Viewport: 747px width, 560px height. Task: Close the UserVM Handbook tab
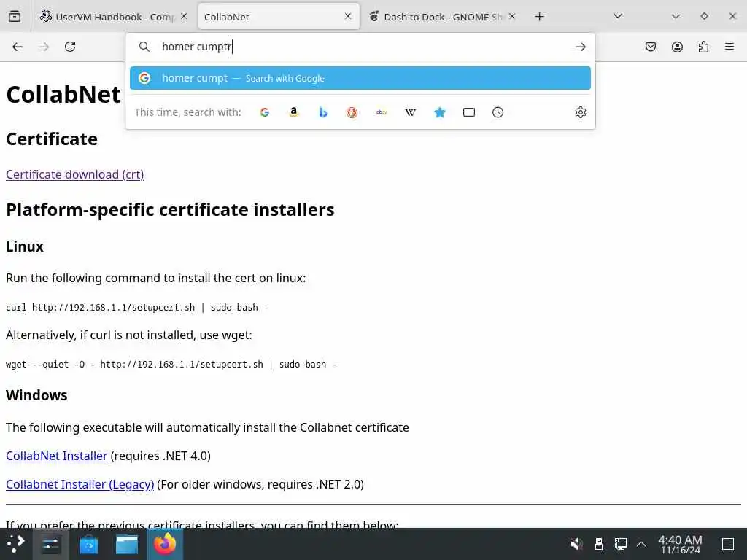pos(184,16)
